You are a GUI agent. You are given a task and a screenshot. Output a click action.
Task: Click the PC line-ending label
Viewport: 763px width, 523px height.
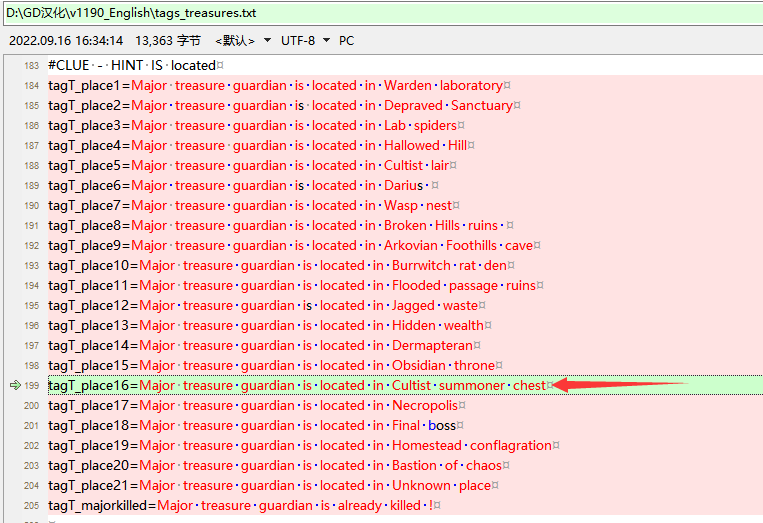click(346, 41)
